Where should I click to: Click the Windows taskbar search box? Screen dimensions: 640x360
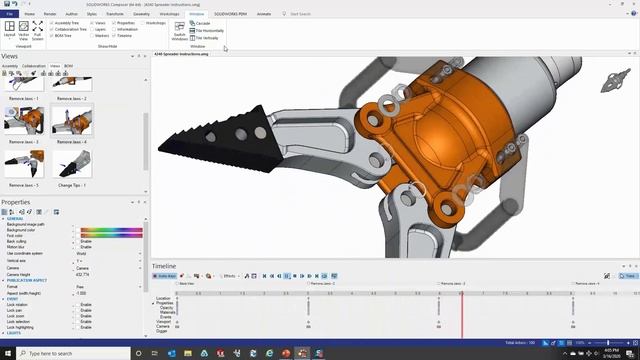pos(73,353)
